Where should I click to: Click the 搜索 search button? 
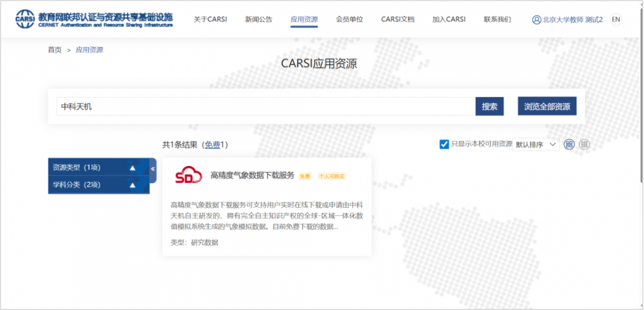pos(489,107)
